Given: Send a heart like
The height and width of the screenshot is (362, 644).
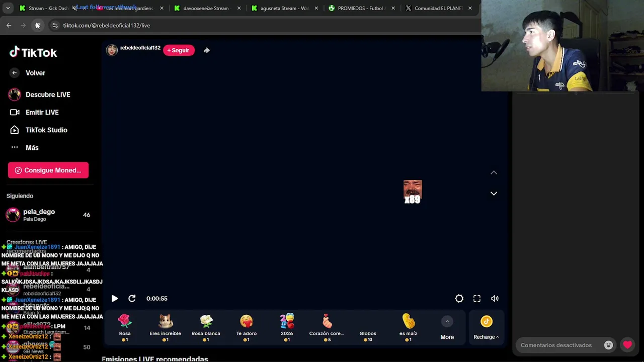Looking at the screenshot, I should (627, 345).
